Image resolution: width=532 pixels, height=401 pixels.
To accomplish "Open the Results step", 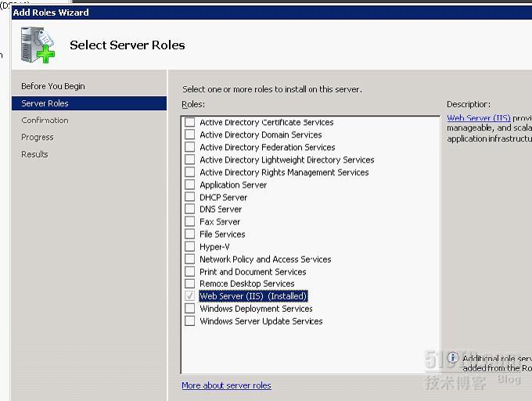I will point(34,154).
